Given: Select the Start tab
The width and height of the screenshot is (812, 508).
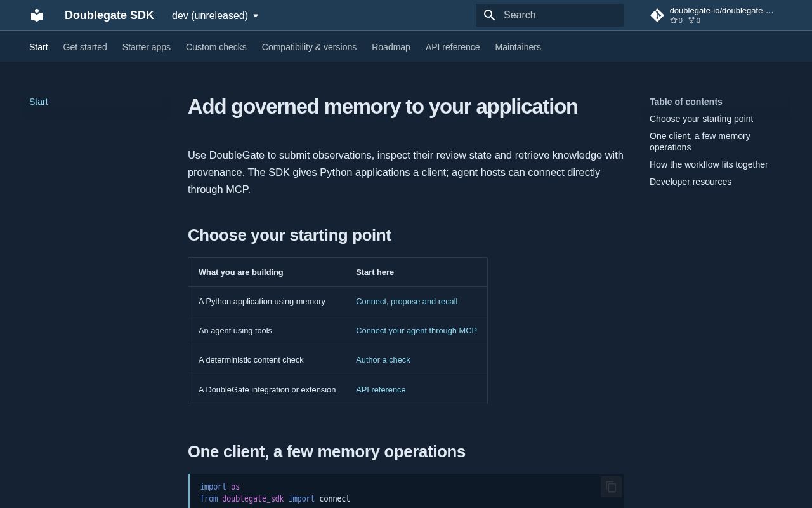Looking at the screenshot, I should tap(39, 47).
